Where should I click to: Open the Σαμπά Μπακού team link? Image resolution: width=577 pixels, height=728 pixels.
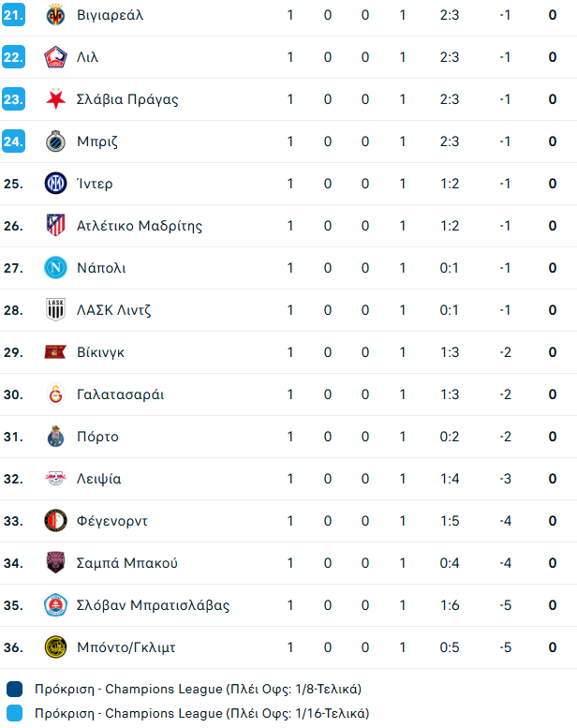[127, 563]
